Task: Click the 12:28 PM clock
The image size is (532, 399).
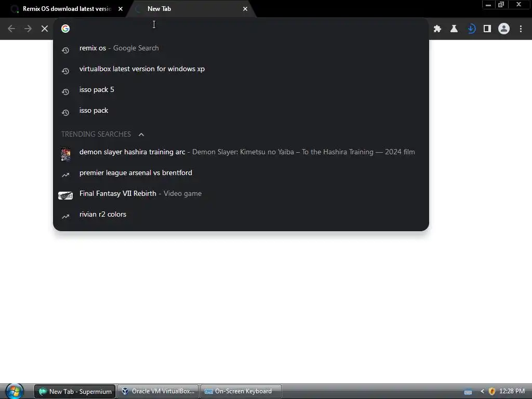Action: (x=512, y=391)
